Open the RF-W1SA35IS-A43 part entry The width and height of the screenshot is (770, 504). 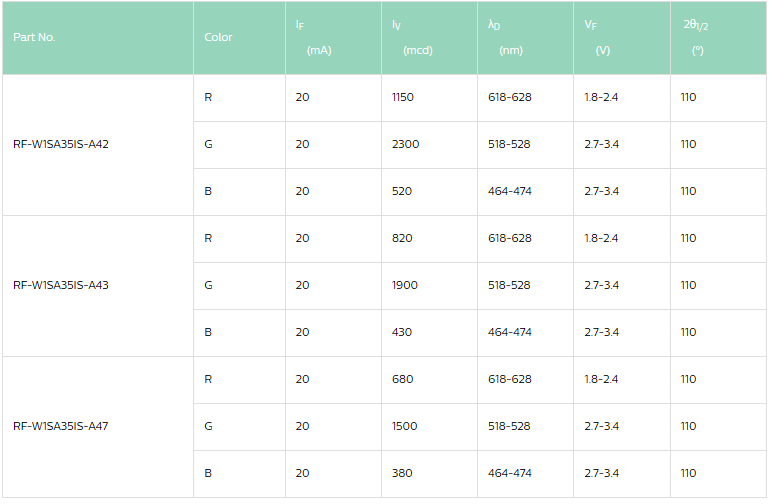pos(61,285)
